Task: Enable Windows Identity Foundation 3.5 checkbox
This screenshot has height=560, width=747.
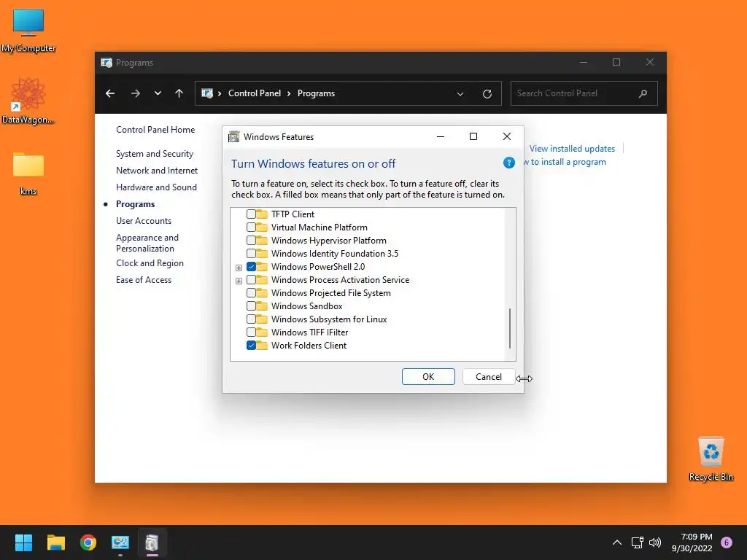Action: 251,253
